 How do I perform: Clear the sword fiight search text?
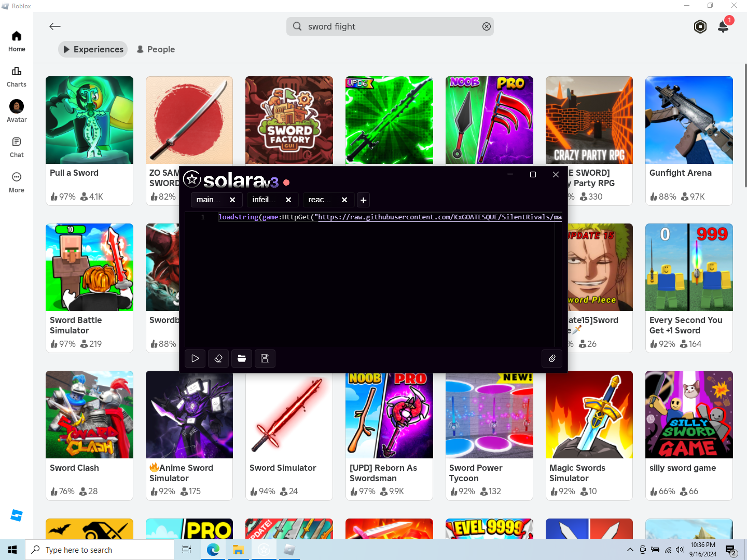[487, 26]
